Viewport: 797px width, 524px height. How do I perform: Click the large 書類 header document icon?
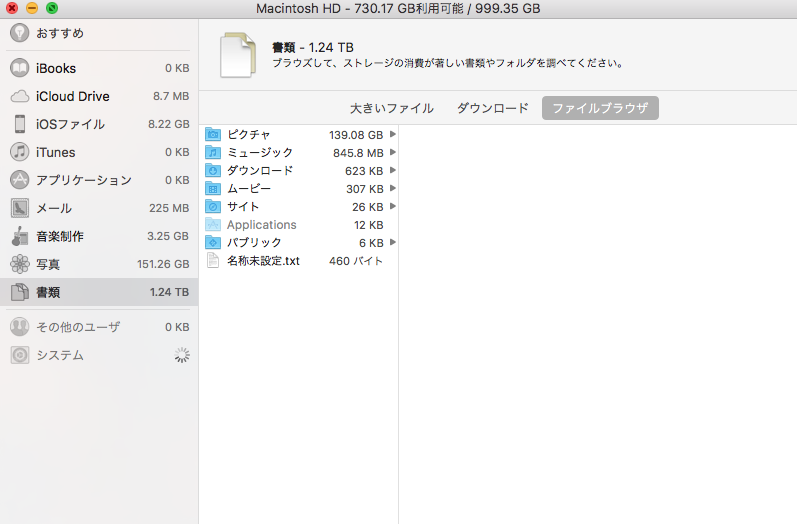237,55
